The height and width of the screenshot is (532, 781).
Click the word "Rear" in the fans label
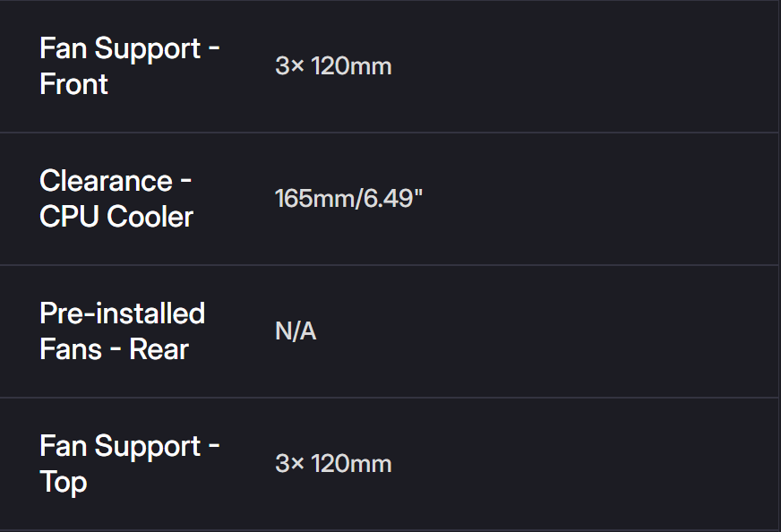[159, 350]
